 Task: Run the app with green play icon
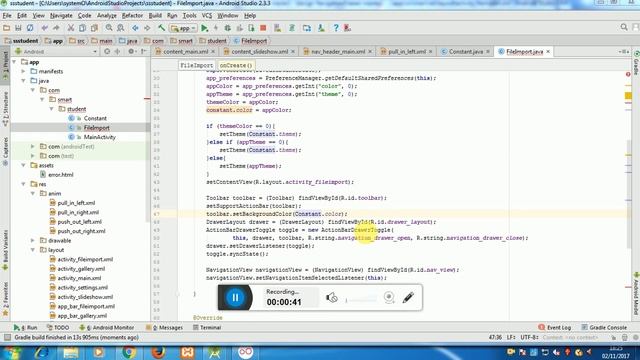coord(204,28)
